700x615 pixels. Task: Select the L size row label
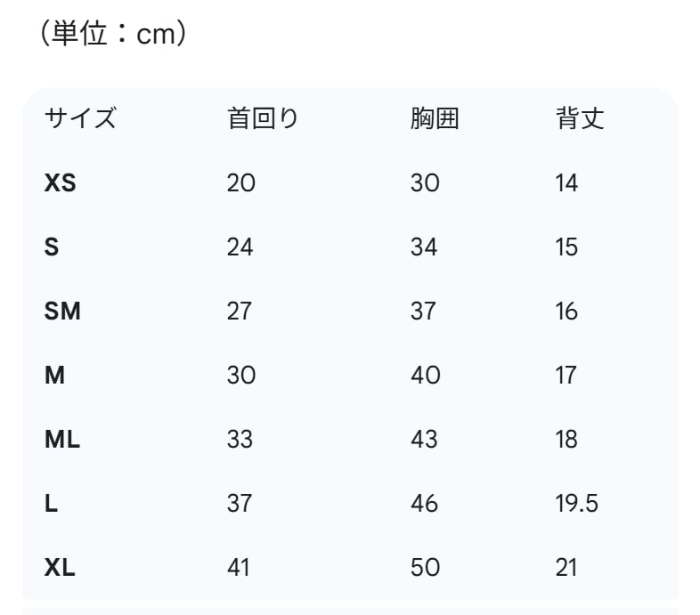tap(51, 504)
